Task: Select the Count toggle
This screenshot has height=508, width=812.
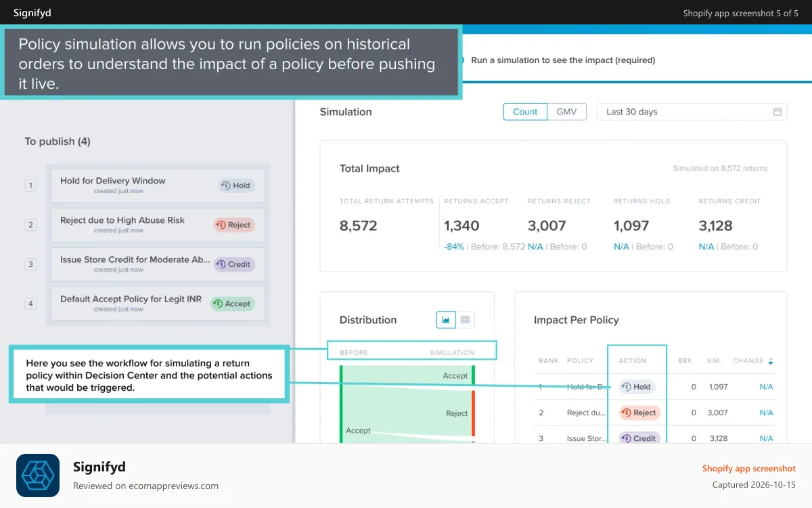Action: pos(525,112)
